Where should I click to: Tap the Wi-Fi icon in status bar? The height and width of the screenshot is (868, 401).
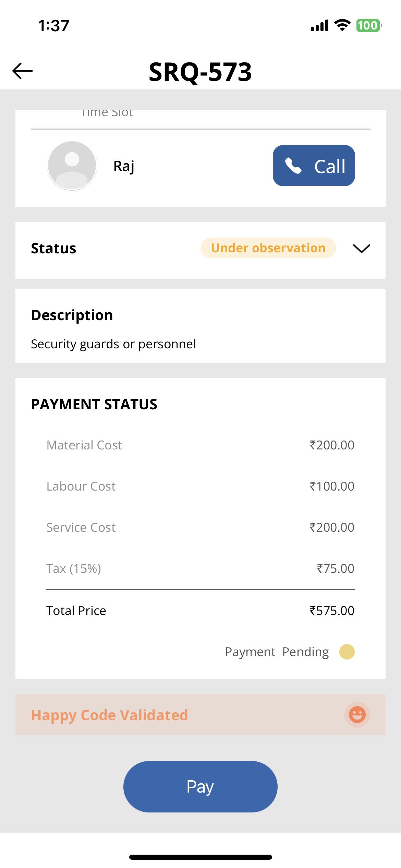click(x=342, y=25)
